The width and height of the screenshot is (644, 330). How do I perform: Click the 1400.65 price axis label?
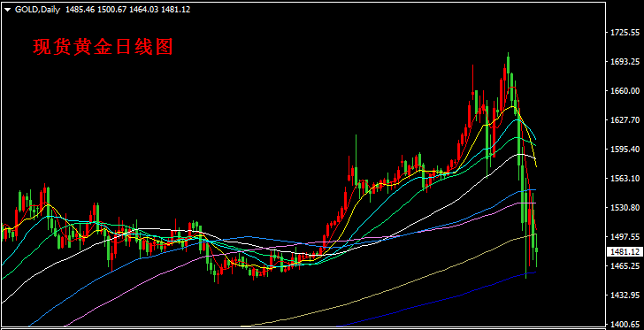pos(625,324)
